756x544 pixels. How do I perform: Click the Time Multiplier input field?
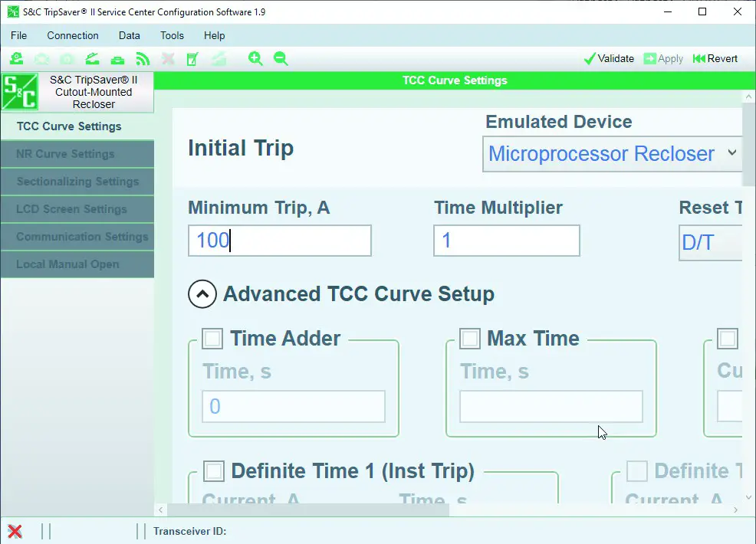(x=507, y=241)
